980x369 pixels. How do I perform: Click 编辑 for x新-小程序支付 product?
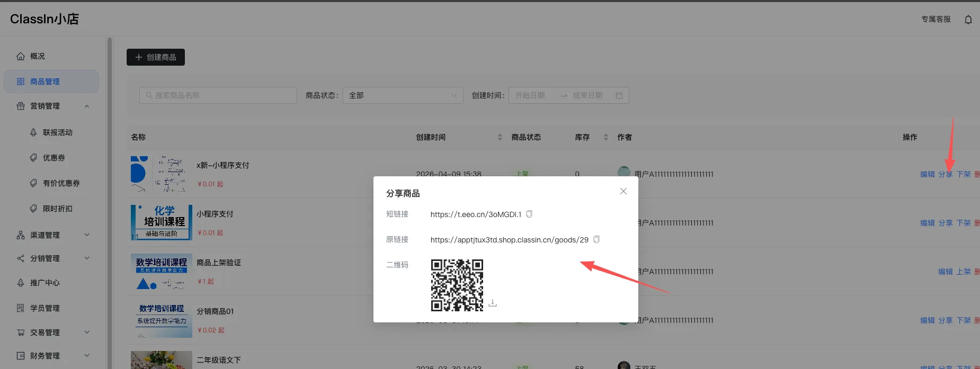(928, 174)
